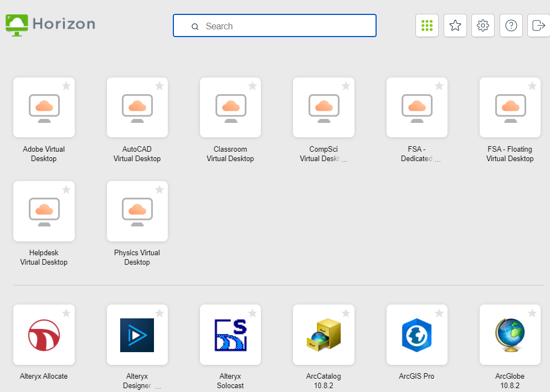This screenshot has height=392, width=550.
Task: Mark FSA - Dedicated desktop as favorite
Action: [439, 86]
